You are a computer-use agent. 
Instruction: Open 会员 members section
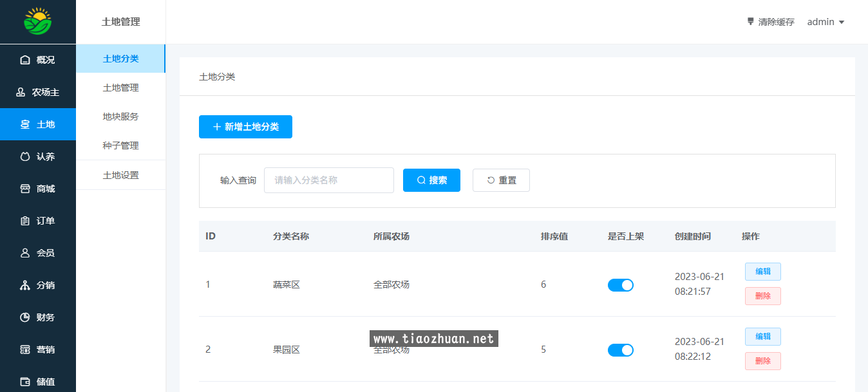tap(38, 253)
